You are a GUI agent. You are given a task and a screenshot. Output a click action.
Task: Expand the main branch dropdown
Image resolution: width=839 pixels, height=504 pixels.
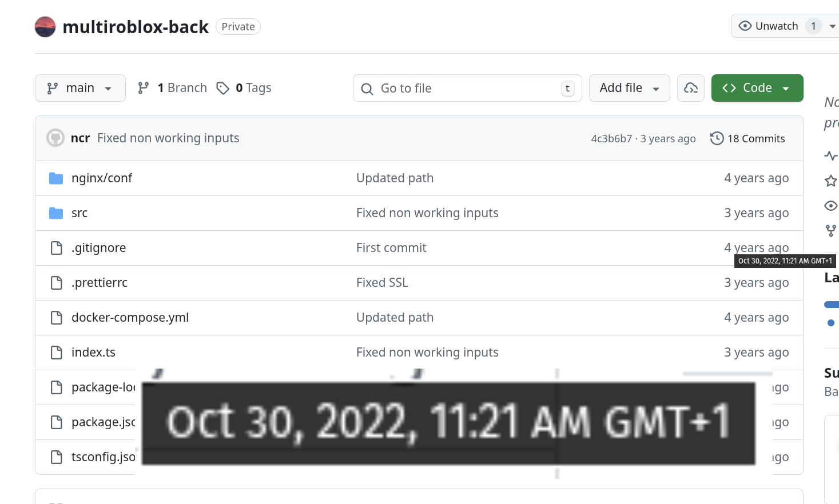point(80,88)
